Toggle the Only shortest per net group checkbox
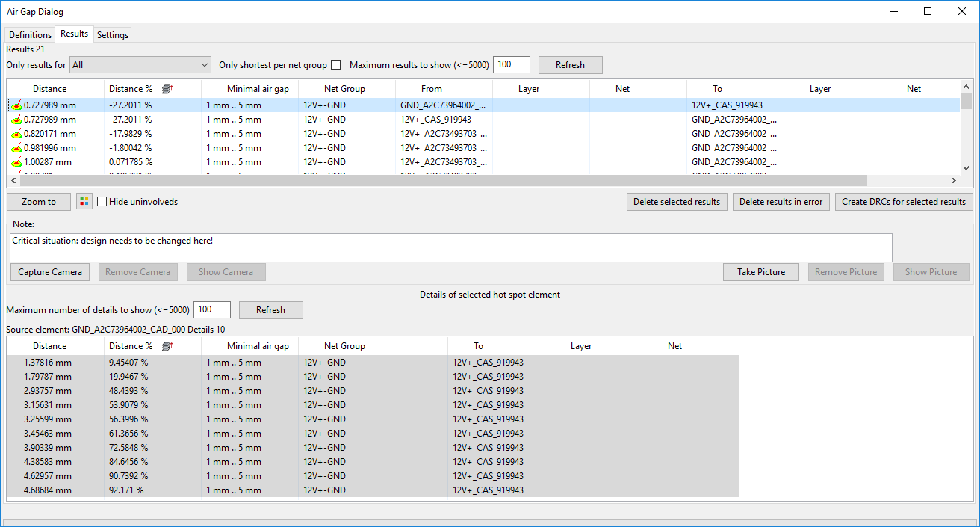The image size is (980, 527). [x=336, y=65]
